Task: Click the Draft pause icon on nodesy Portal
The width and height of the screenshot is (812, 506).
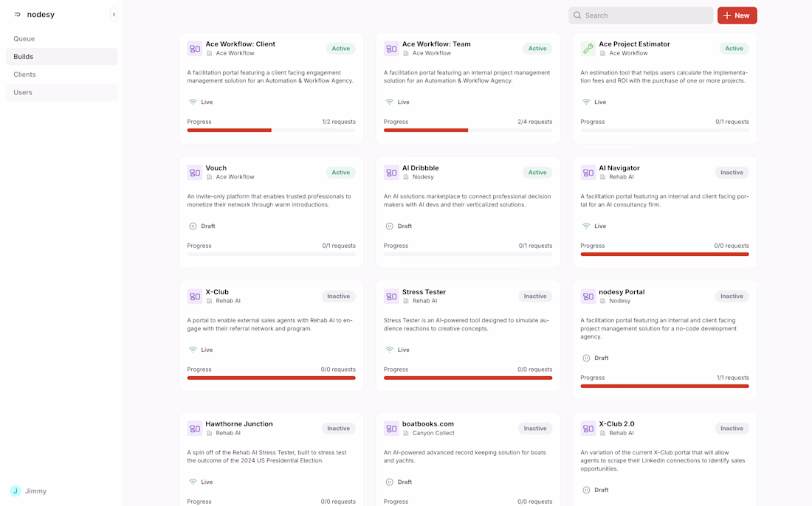Action: pyautogui.click(x=586, y=358)
